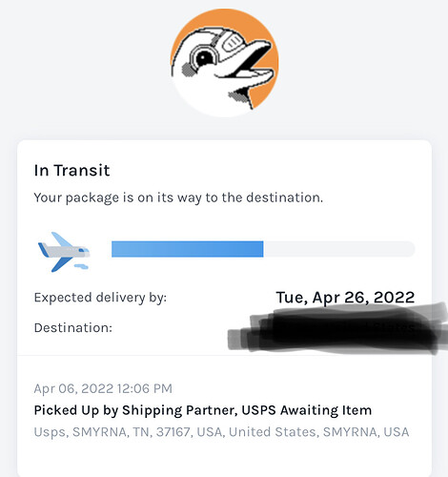Click the USPS Awaiting Item text
Viewport: 448px width, 477px height.
click(x=307, y=410)
